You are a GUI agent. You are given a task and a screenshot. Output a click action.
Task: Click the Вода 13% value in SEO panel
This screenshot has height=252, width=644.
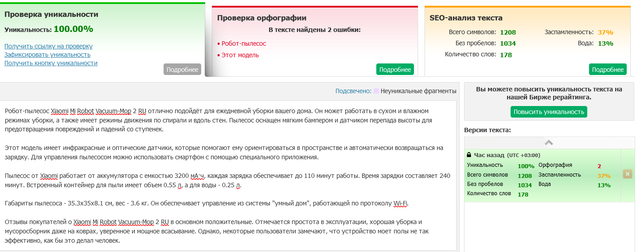click(x=605, y=43)
